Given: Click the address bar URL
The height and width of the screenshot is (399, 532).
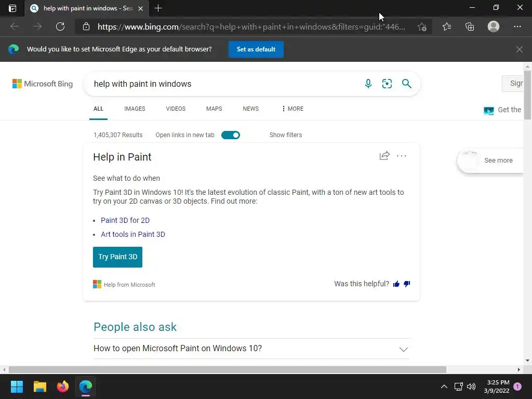Looking at the screenshot, I should coord(251,27).
